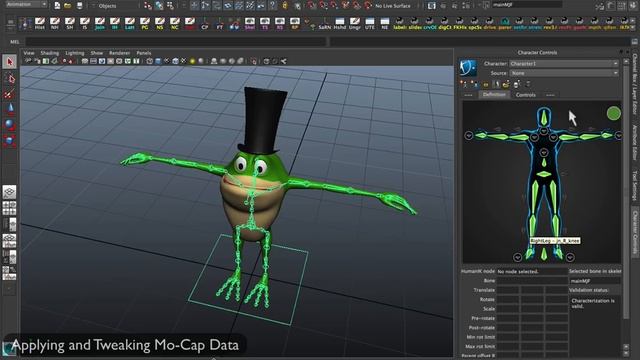The width and height of the screenshot is (640, 360).
Task: Run the FKHlx Python shelf script
Action: (x=460, y=24)
